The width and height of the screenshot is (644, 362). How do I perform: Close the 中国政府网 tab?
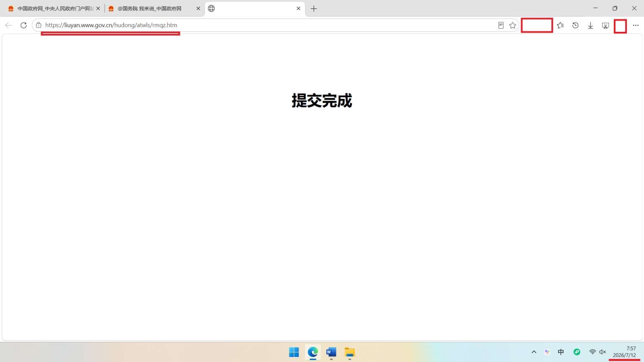click(98, 8)
